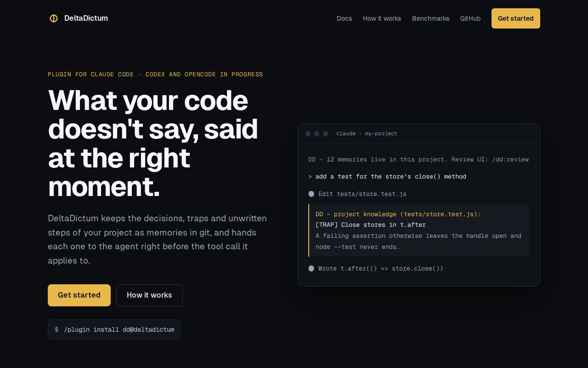The width and height of the screenshot is (588, 368).
Task: Click the orange '>' prompt symbol
Action: point(310,177)
